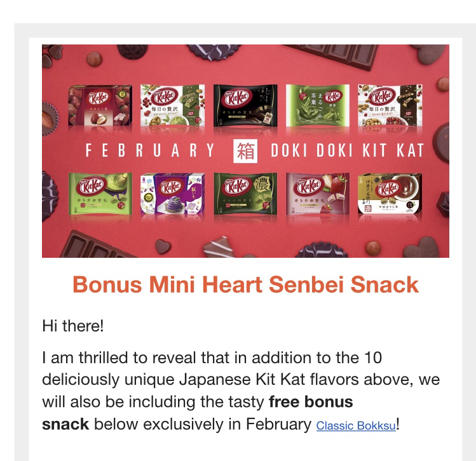
Task: Click the dark green rich matcha Kit Kat bag
Action: (x=245, y=194)
